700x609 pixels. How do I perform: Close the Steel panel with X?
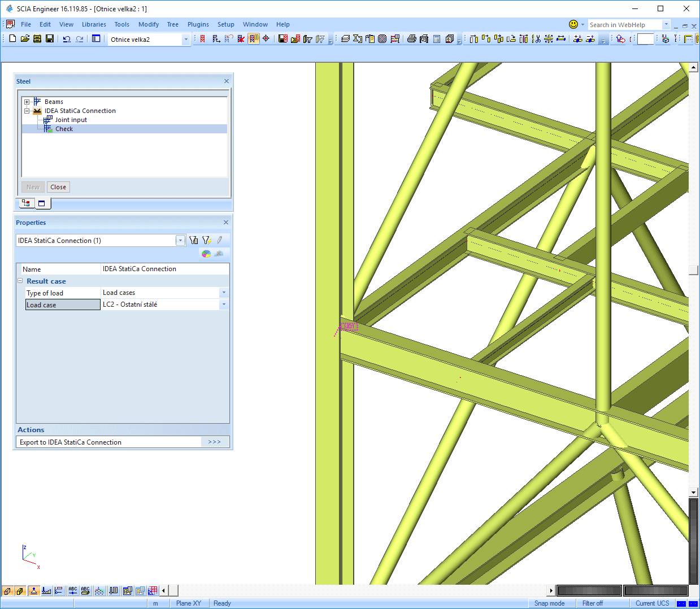(x=227, y=81)
